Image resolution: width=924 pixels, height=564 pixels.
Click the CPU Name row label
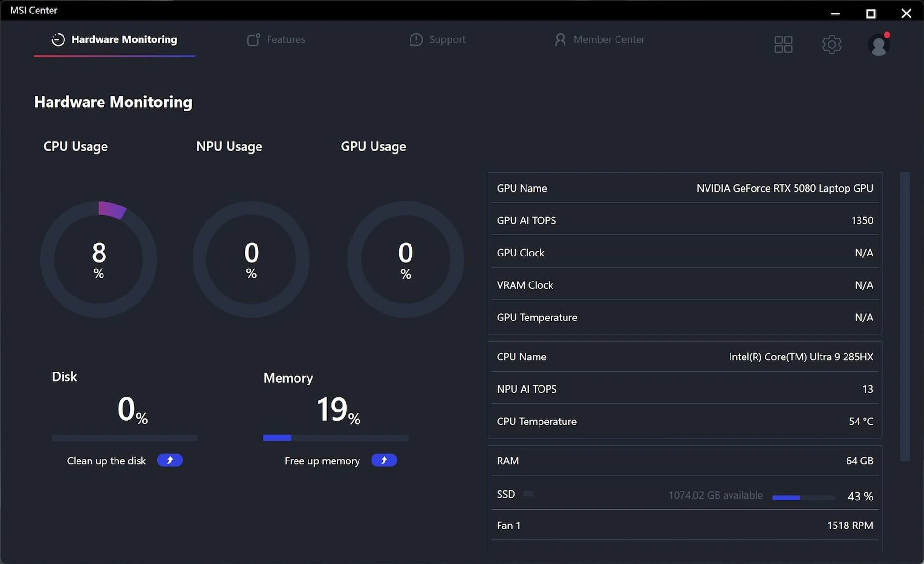tap(521, 357)
